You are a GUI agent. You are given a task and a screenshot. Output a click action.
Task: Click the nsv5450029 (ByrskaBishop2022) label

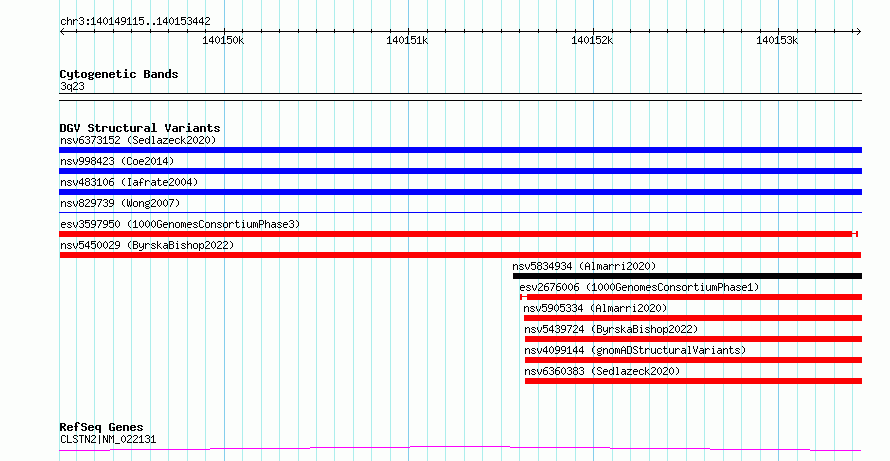coord(147,245)
